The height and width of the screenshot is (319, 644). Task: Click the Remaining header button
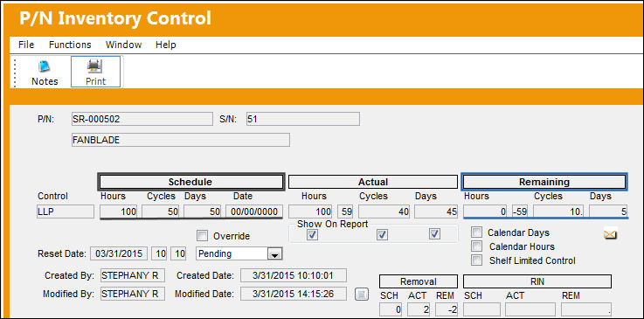544,182
